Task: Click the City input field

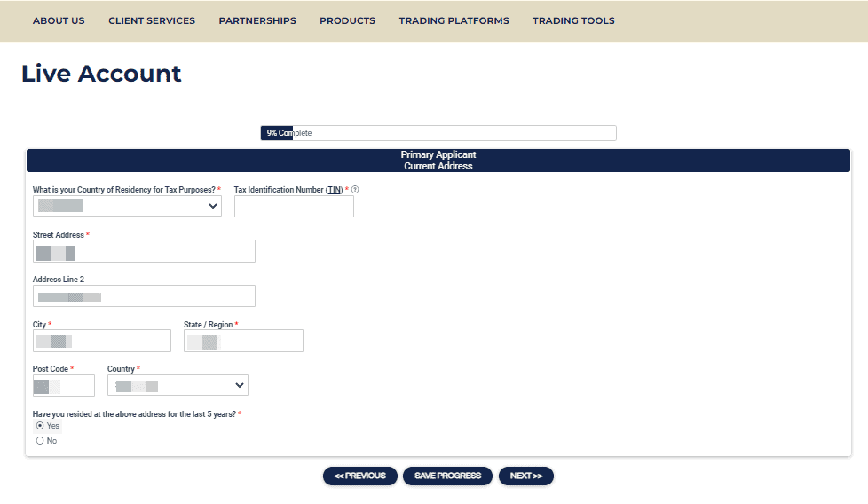Action: click(x=102, y=341)
